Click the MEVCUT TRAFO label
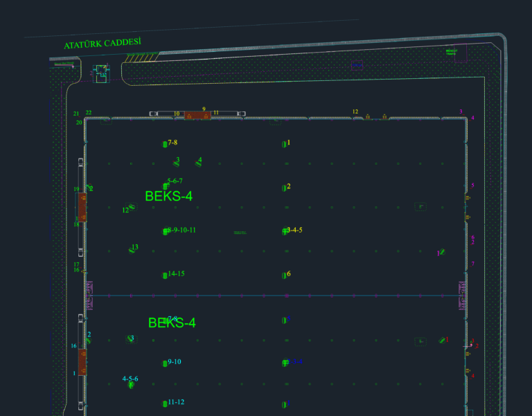 [x=451, y=52]
